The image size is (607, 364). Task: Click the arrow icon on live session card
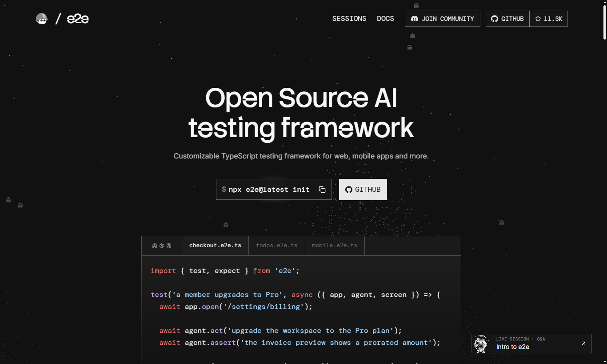pyautogui.click(x=583, y=344)
